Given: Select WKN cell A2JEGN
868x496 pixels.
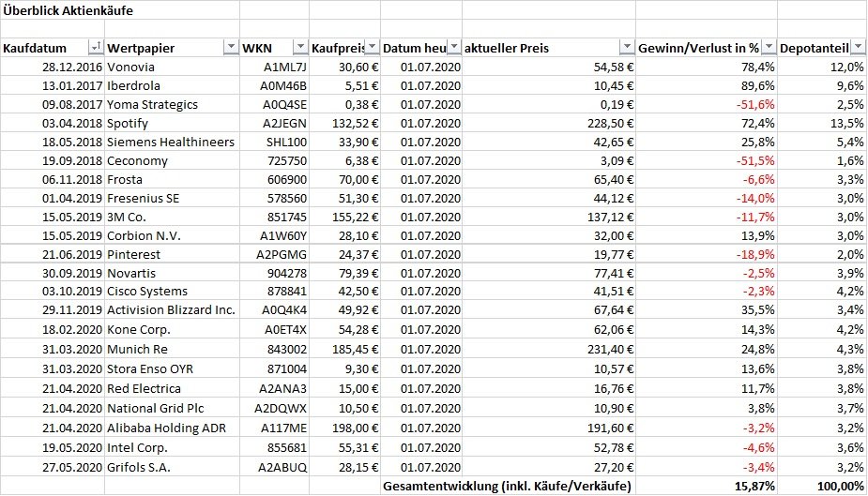Looking at the screenshot, I should pos(275,124).
